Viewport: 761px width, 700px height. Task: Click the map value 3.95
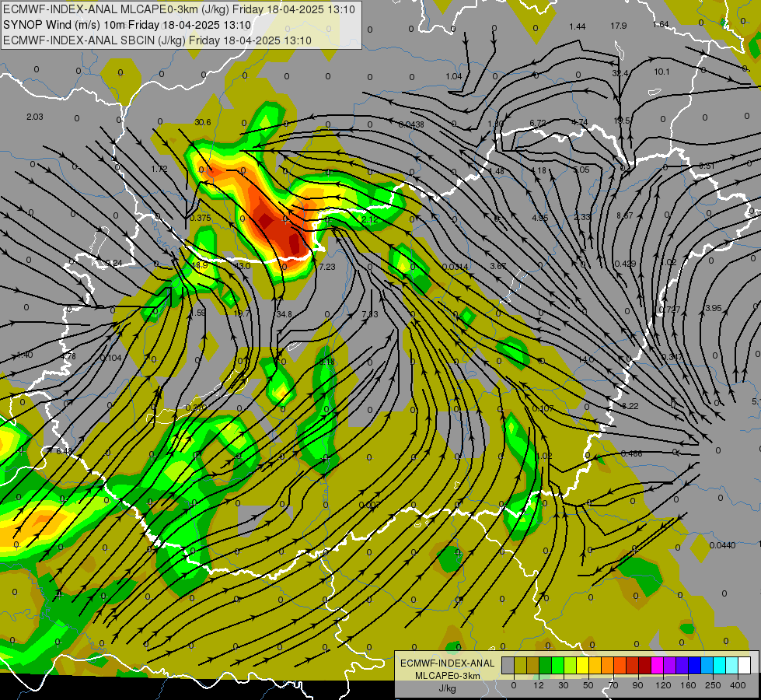coord(714,308)
